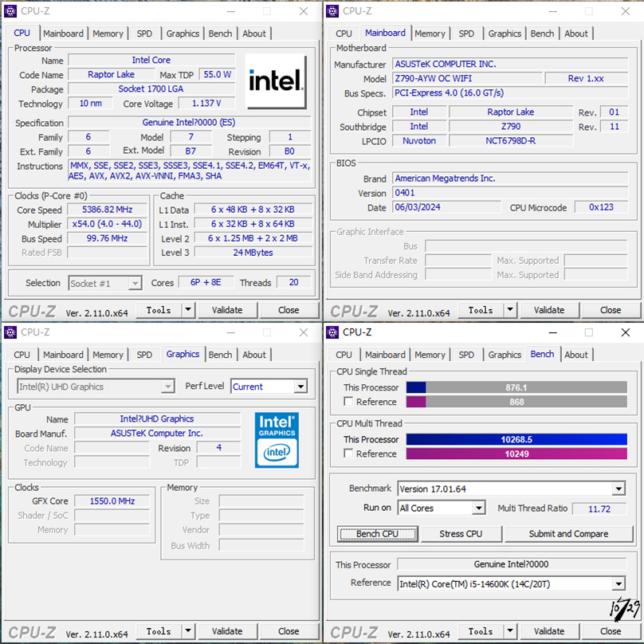Click the CPU-Z icon on the Mainboard window titlebar
This screenshot has width=644, height=644.
point(332,10)
